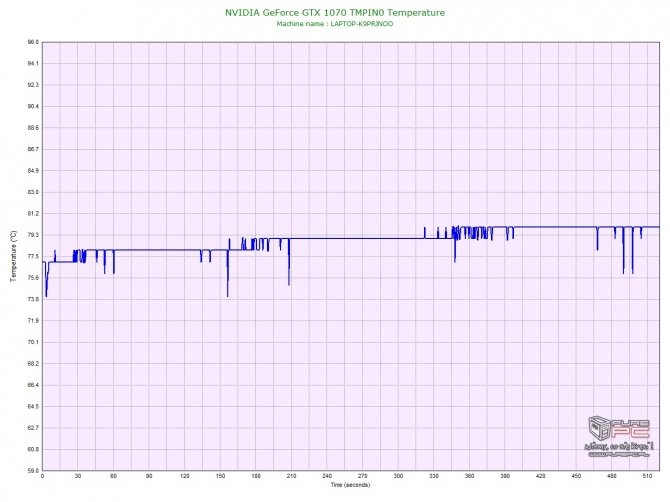This screenshot has width=670, height=502.
Task: Click the 300 seconds time tick
Action: tap(398, 476)
